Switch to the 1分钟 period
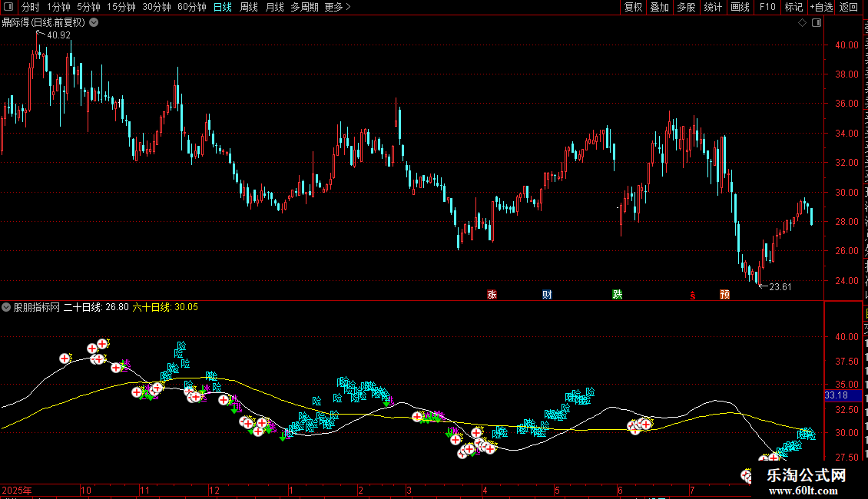The image size is (868, 499). 58,7
